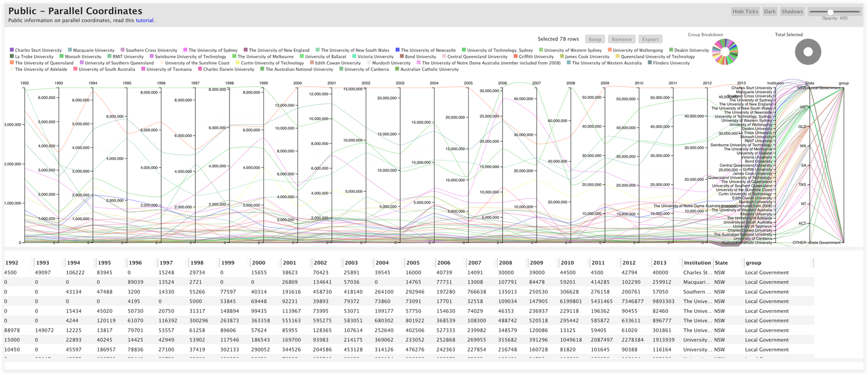
Task: Select Macquarie University legend entry
Action: 91,50
